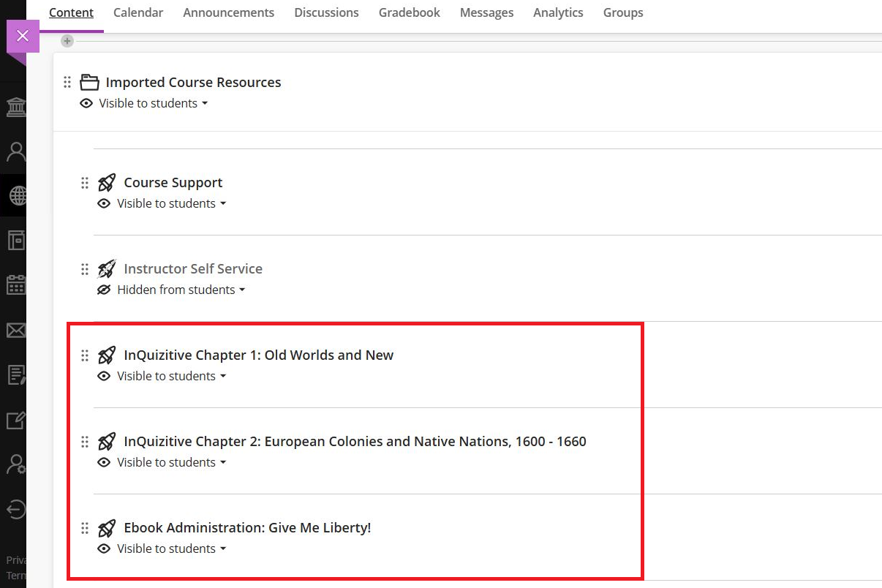Click the Imported Course Resources folder icon
The width and height of the screenshot is (882, 588).
89,82
